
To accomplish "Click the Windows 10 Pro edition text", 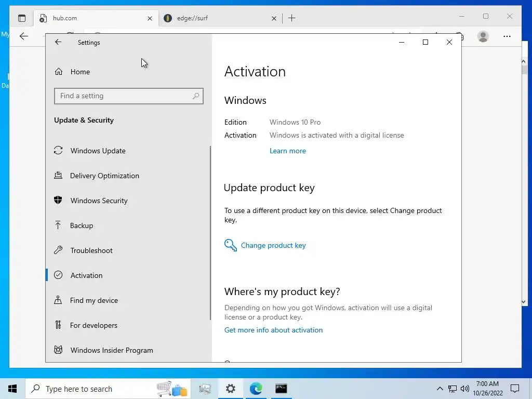I will [x=295, y=122].
